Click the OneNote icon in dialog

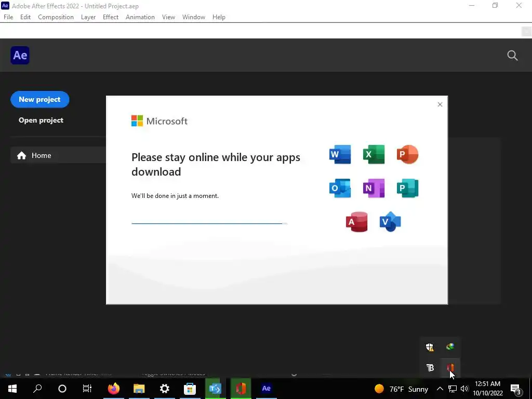click(x=374, y=188)
